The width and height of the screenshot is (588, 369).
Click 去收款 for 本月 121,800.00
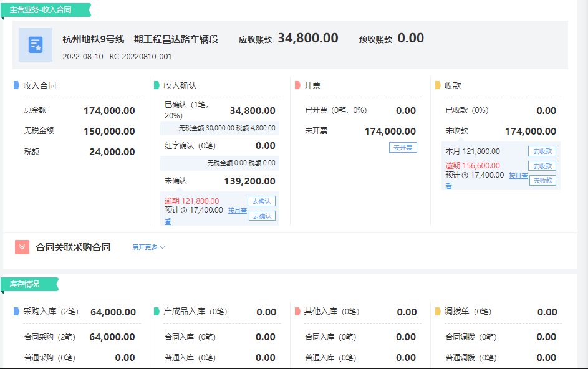coord(542,151)
